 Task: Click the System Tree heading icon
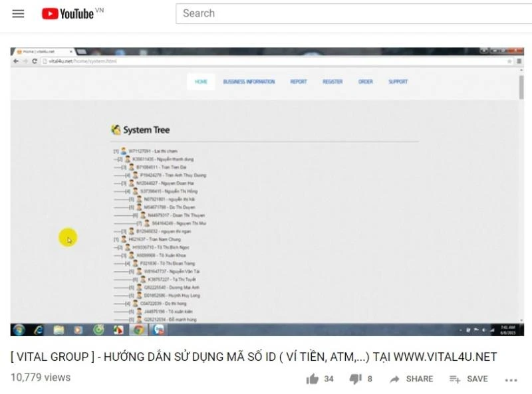[x=116, y=130]
